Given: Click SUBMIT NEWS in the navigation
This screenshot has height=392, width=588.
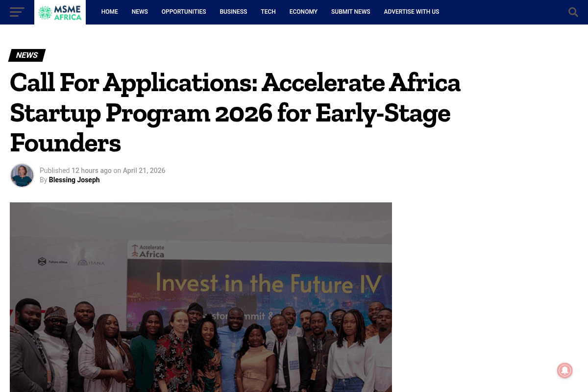Looking at the screenshot, I should [350, 12].
